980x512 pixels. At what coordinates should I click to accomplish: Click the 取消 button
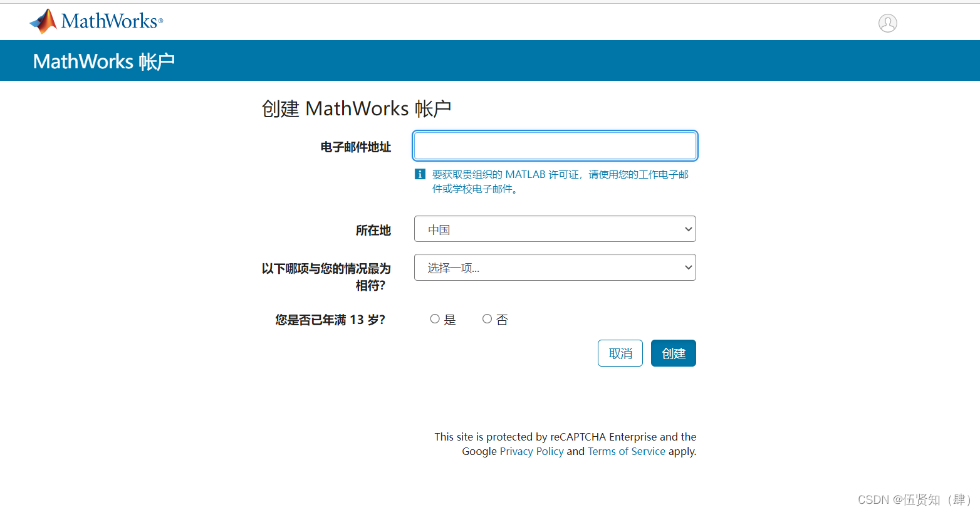coord(620,353)
